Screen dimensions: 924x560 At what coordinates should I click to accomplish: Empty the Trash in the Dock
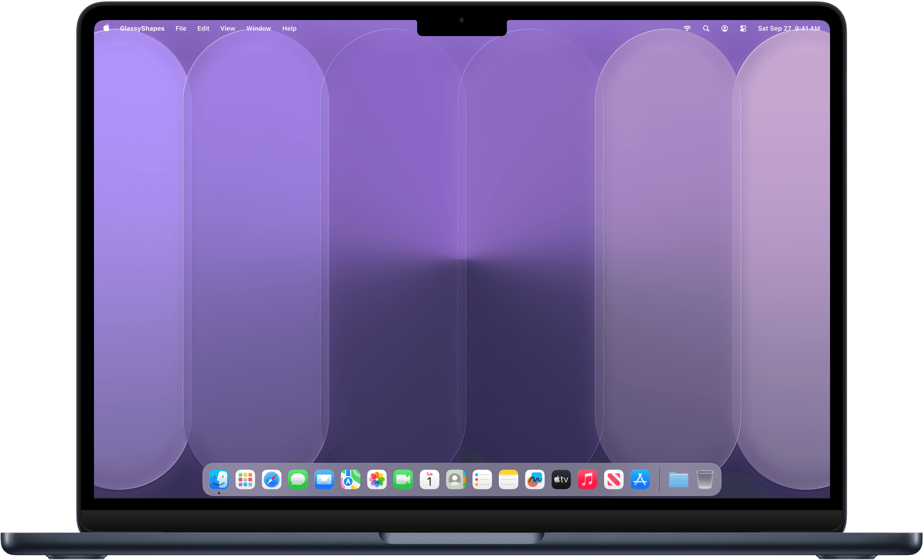point(705,480)
